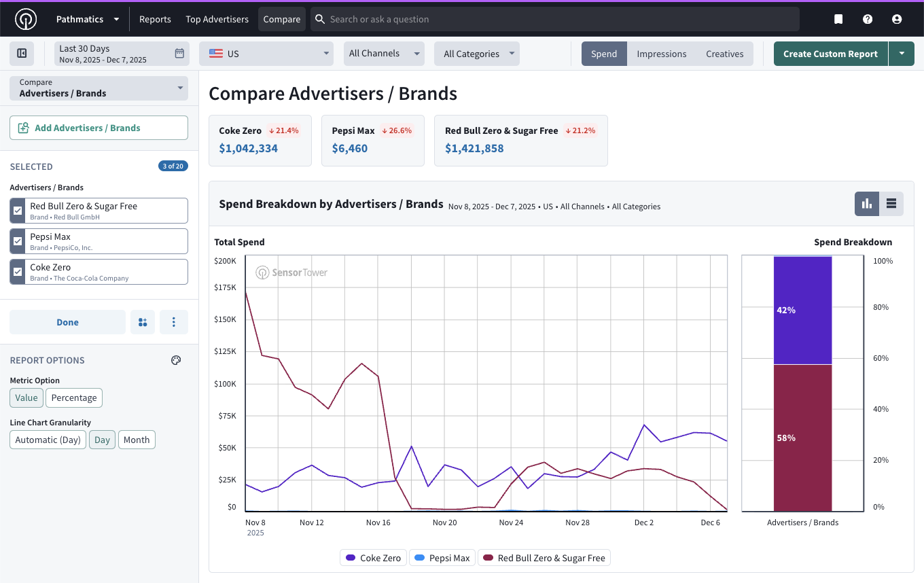
Task: Open the Compare menu item
Action: pyautogui.click(x=282, y=19)
